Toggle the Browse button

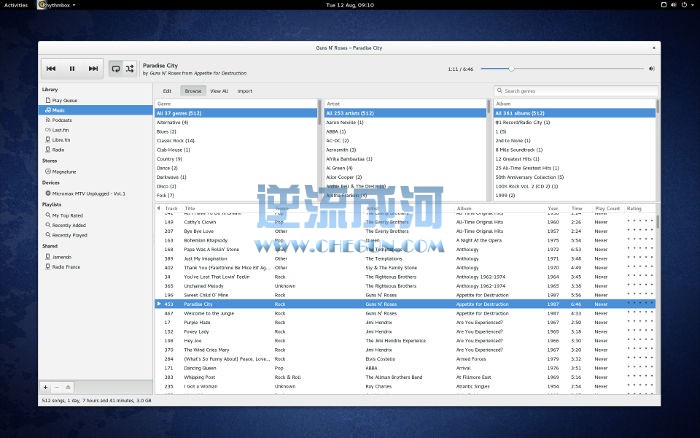point(193,91)
